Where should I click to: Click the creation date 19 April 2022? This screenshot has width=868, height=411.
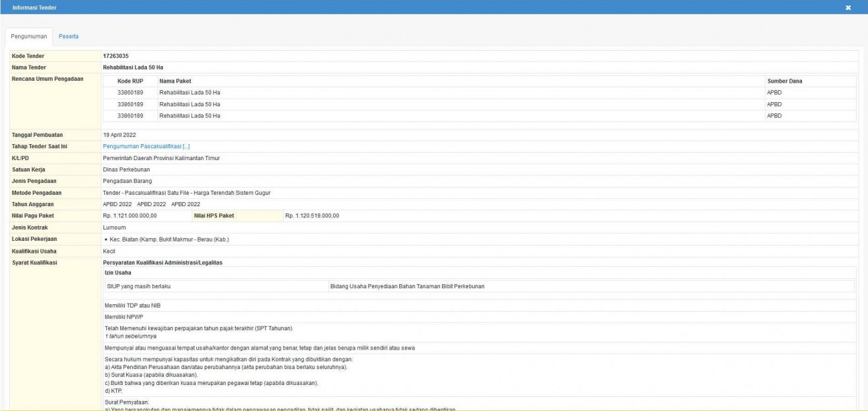120,135
